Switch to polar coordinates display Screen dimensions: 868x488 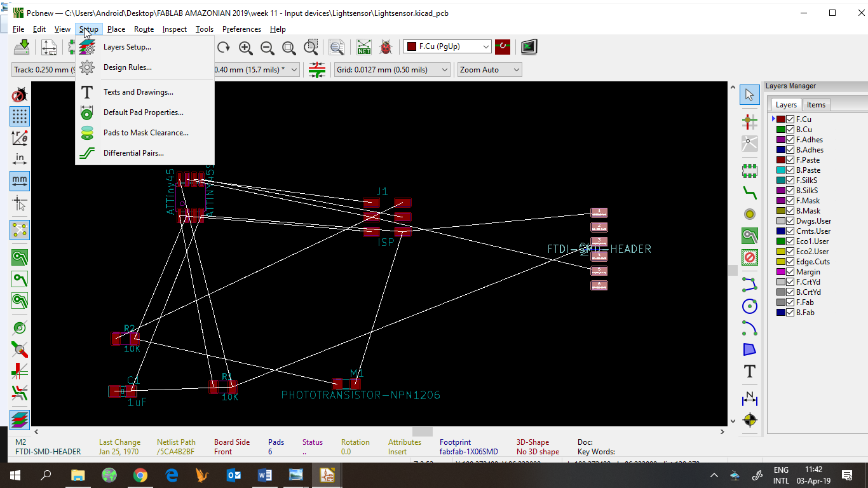[20, 137]
